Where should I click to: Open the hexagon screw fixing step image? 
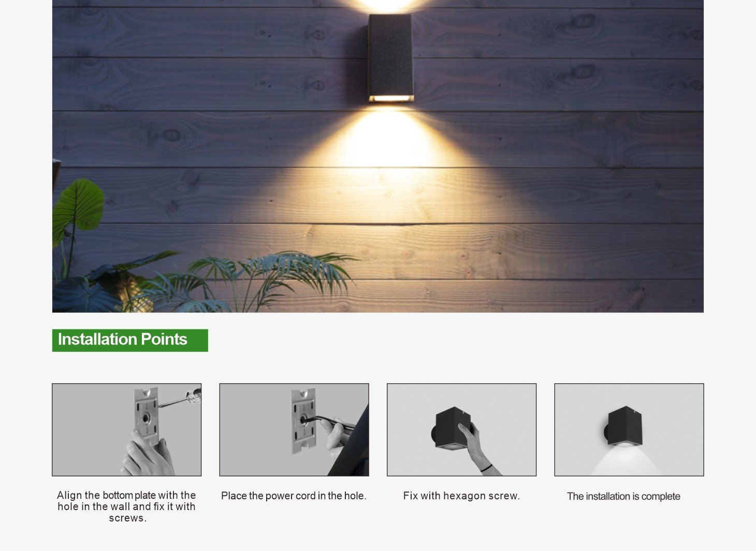tap(461, 429)
